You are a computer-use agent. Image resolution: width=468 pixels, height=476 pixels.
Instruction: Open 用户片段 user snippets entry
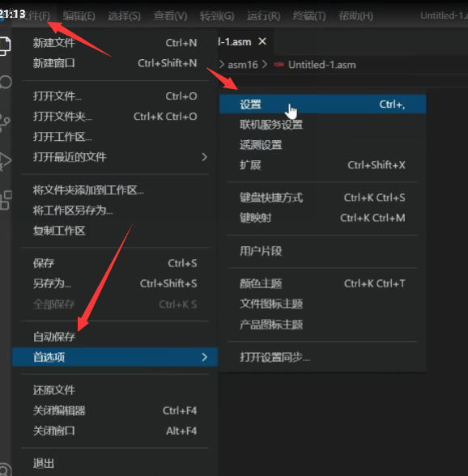tap(322, 251)
